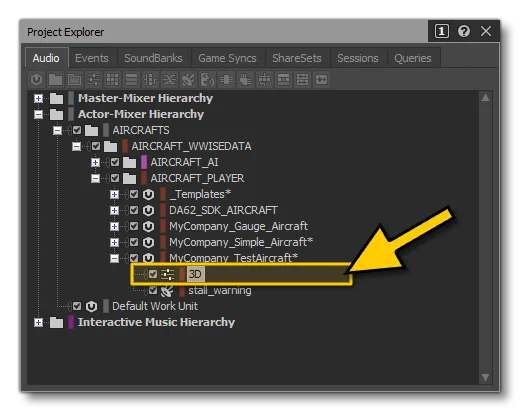Click the Music Switch Container toolbar icon

[264, 80]
